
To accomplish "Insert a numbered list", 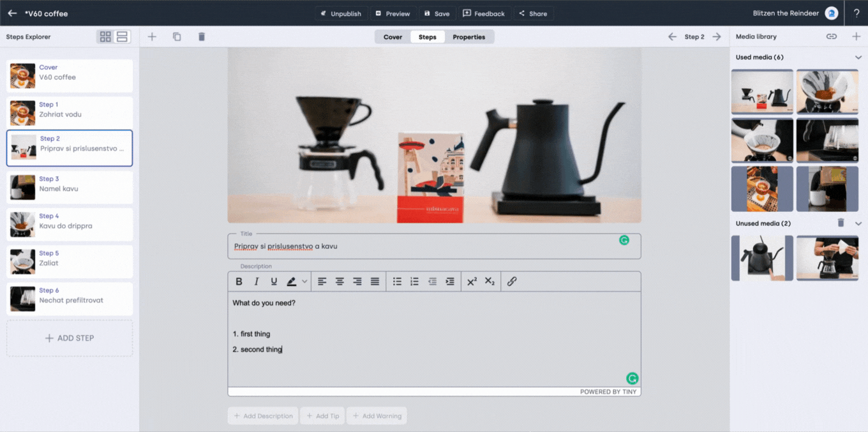I will [414, 281].
